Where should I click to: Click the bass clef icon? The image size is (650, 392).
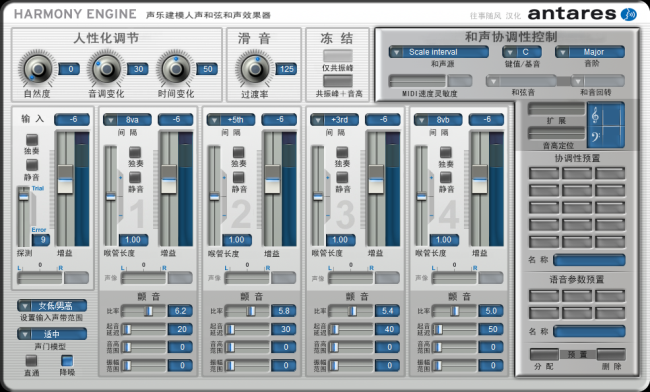[596, 136]
